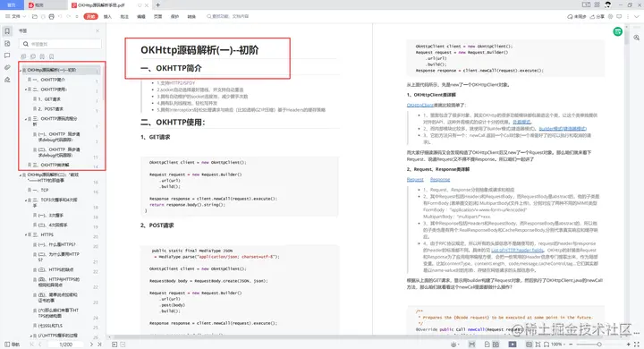Viewport: 644px width, 349px height.
Task: Click the apps grid icon in title bar
Action: [x=597, y=5]
